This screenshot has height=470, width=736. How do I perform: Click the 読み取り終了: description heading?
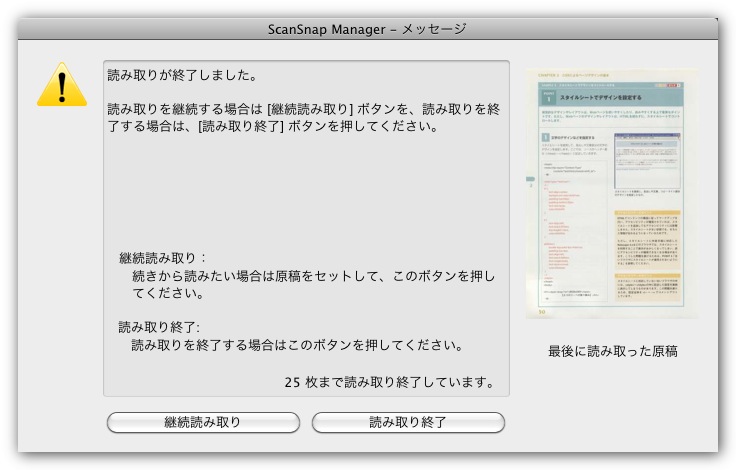coord(159,327)
